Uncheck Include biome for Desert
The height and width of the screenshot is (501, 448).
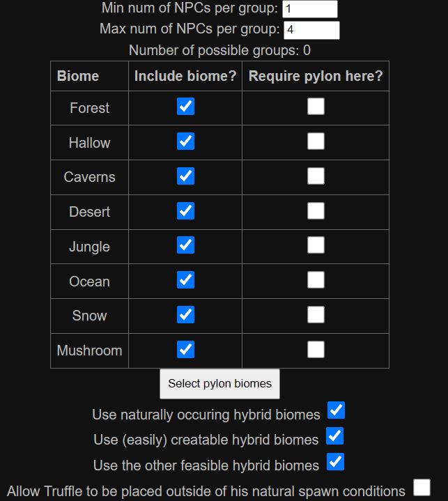185,210
